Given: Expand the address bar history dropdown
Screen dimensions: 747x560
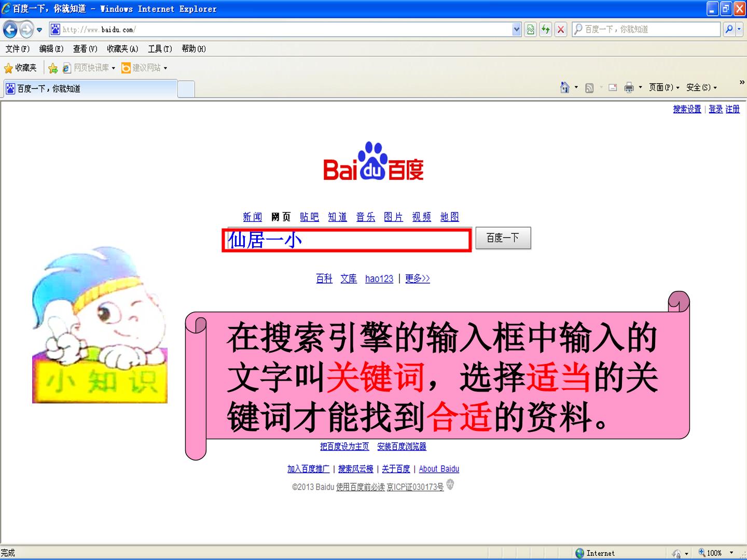Looking at the screenshot, I should click(517, 30).
